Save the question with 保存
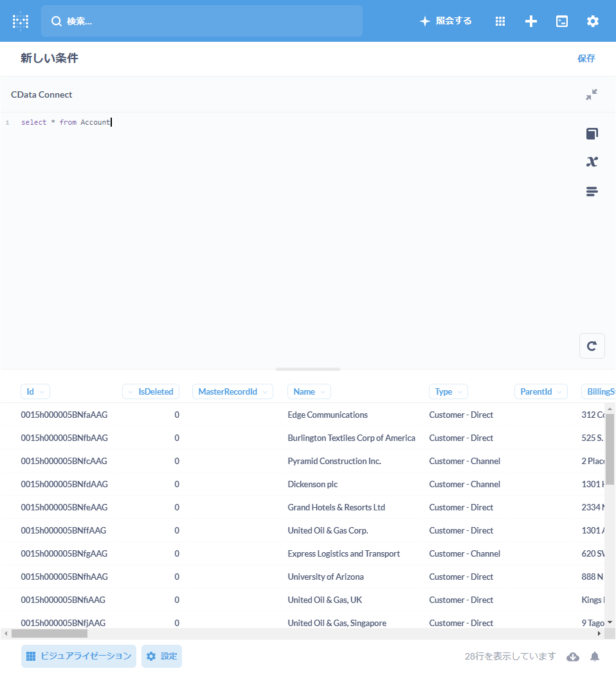Image resolution: width=616 pixels, height=673 pixels. pyautogui.click(x=586, y=58)
